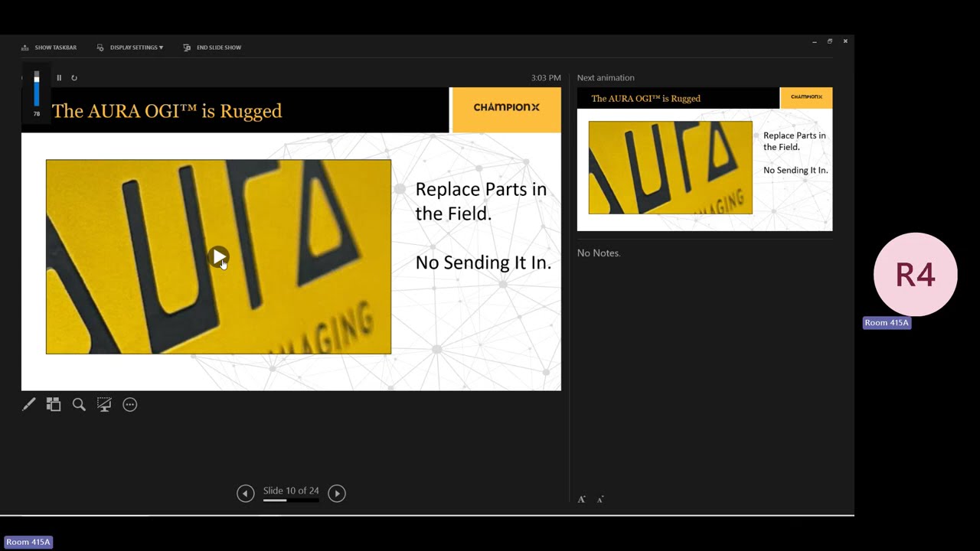Pause the presentation timer
This screenshot has height=551, width=980.
pyautogui.click(x=59, y=78)
